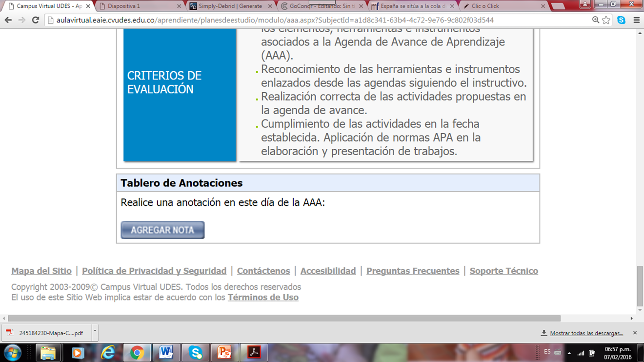
Task: Switch to the Clic o Click tab
Action: pyautogui.click(x=503, y=6)
